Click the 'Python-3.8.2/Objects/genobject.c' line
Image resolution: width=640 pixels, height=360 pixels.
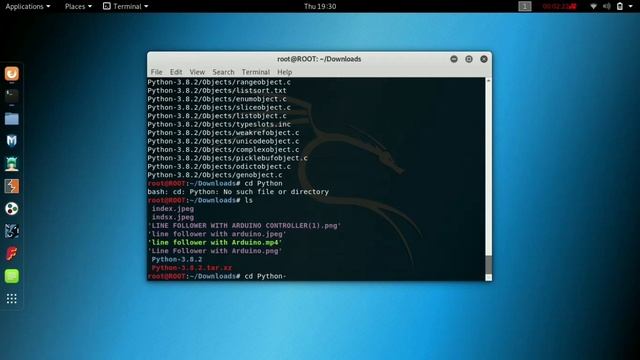[x=215, y=175]
